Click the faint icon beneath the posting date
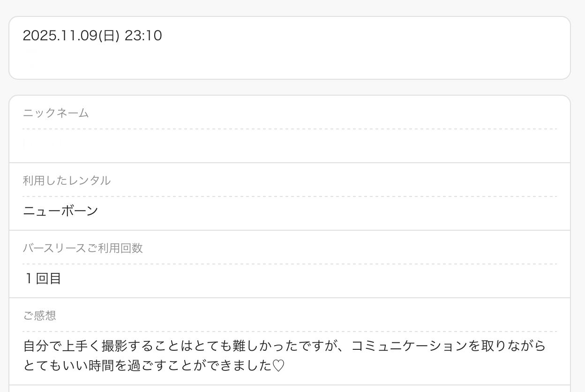 (x=32, y=57)
